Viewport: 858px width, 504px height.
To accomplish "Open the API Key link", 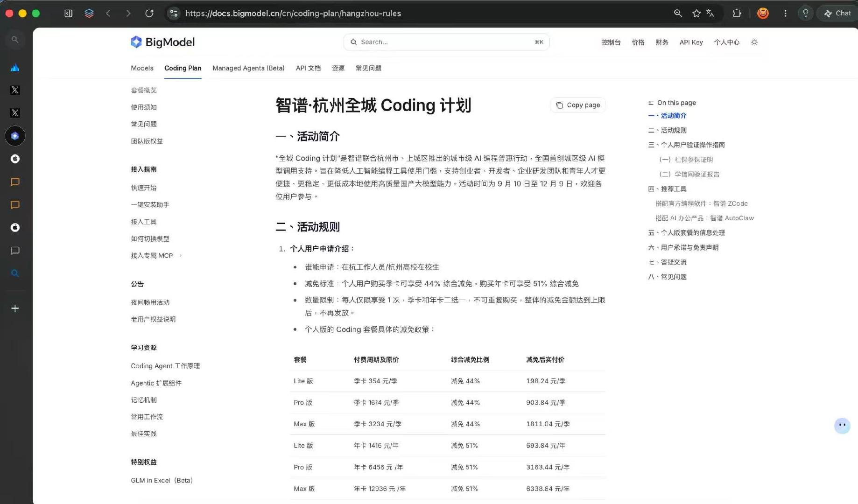I will click(x=691, y=42).
